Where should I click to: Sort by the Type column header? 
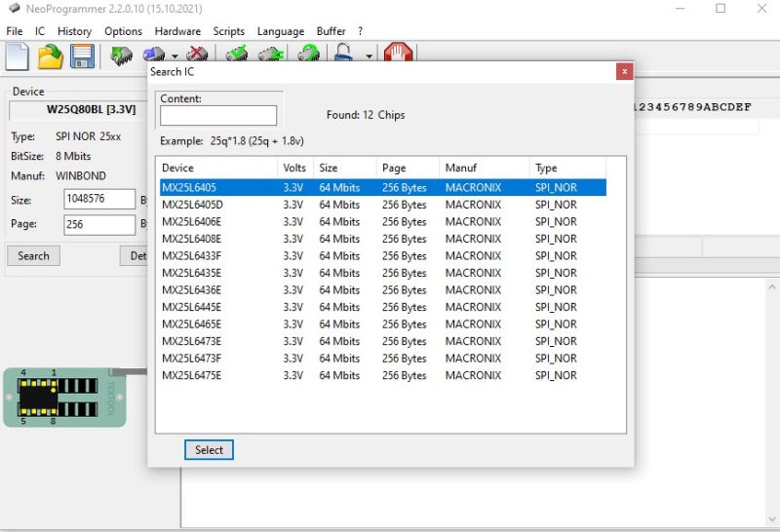568,168
